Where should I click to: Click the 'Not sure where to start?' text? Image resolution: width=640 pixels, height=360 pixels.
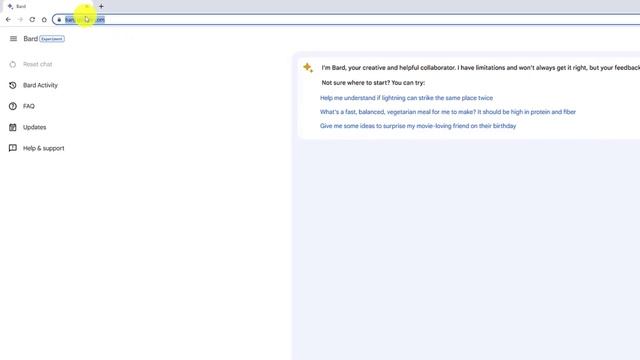coord(373,83)
